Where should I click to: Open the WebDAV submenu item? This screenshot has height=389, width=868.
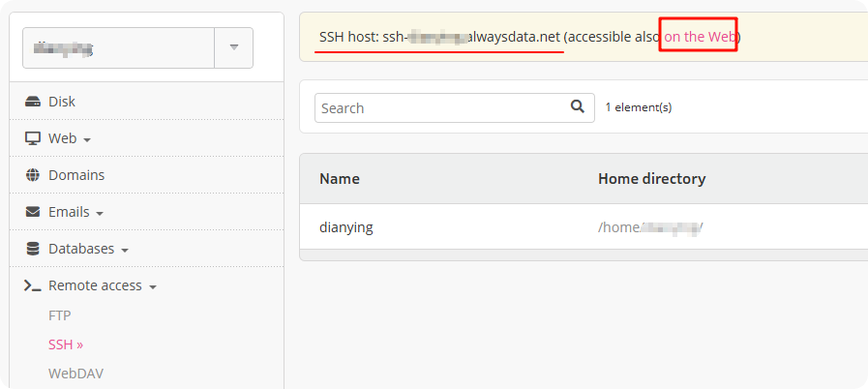point(75,373)
